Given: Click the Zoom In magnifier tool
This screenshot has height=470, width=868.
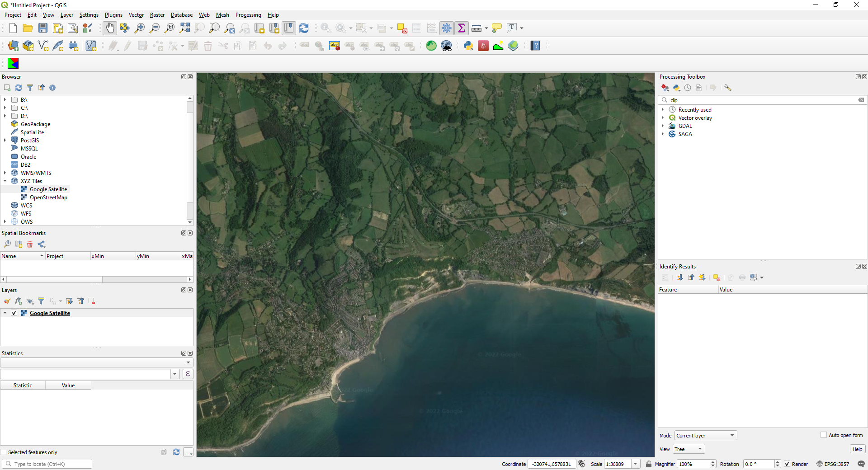Looking at the screenshot, I should (140, 28).
